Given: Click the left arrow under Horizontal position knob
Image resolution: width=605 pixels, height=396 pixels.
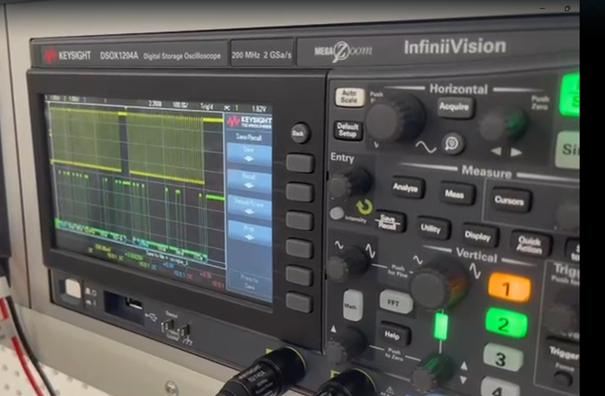Looking at the screenshot, I should [497, 151].
